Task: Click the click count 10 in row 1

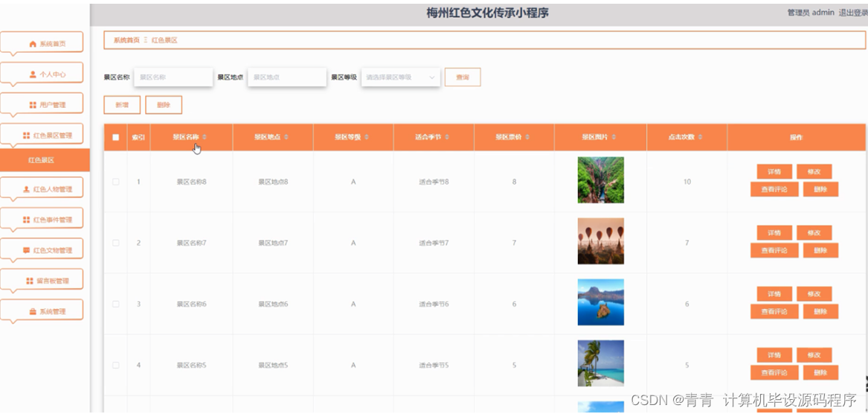Action: click(687, 182)
